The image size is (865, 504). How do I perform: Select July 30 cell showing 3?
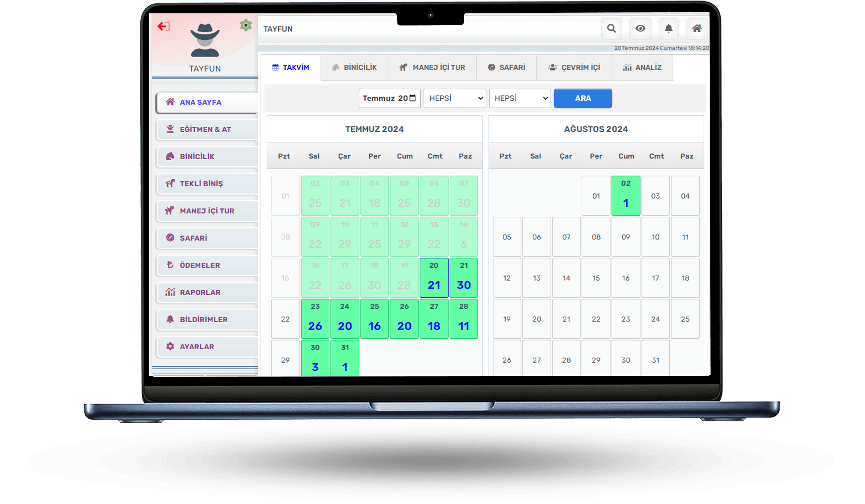(x=315, y=358)
